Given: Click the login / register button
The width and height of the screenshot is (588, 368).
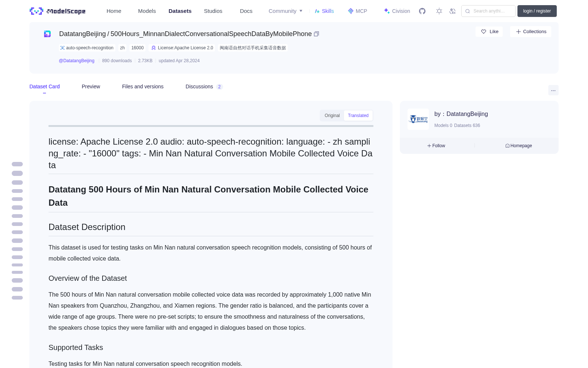Looking at the screenshot, I should pyautogui.click(x=537, y=11).
